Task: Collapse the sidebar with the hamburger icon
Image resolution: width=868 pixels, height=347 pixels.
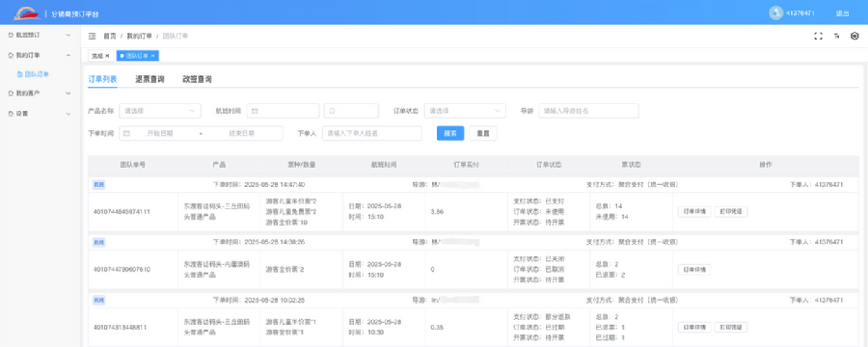Action: (x=93, y=36)
